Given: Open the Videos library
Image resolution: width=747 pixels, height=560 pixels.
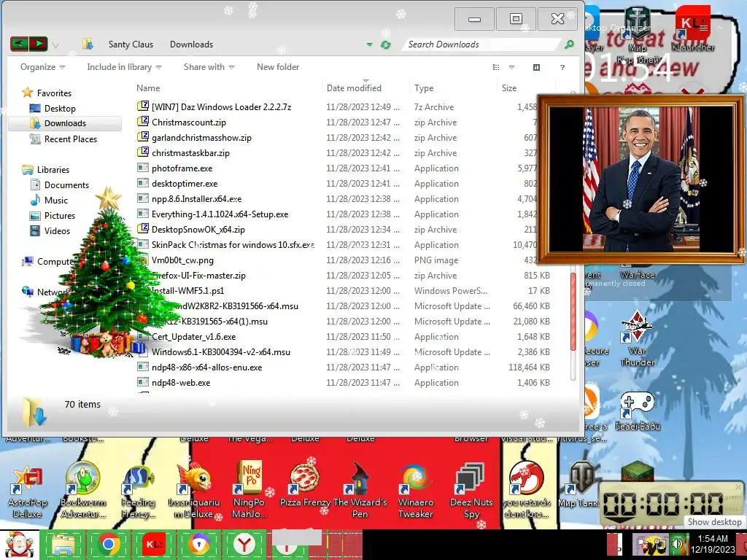Looking at the screenshot, I should point(50,231).
